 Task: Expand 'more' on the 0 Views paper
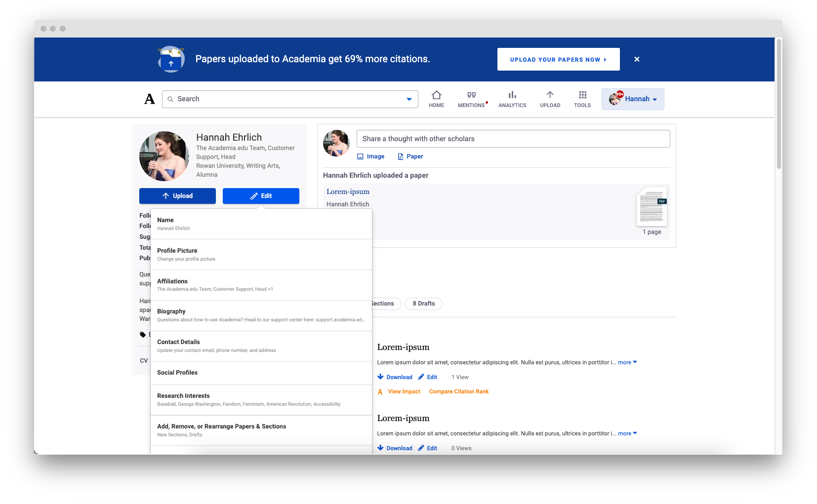627,433
